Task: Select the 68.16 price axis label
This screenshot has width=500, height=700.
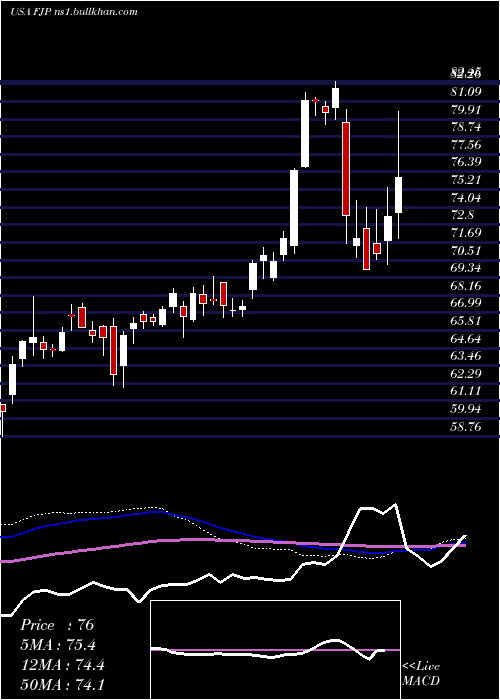Action: pyautogui.click(x=466, y=286)
